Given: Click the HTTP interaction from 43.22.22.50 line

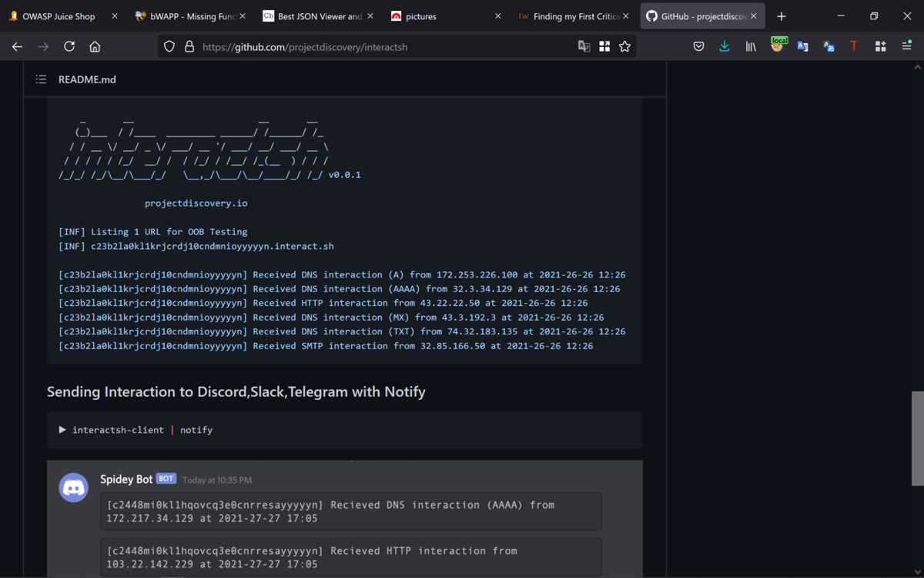Looking at the screenshot, I should (x=323, y=304).
